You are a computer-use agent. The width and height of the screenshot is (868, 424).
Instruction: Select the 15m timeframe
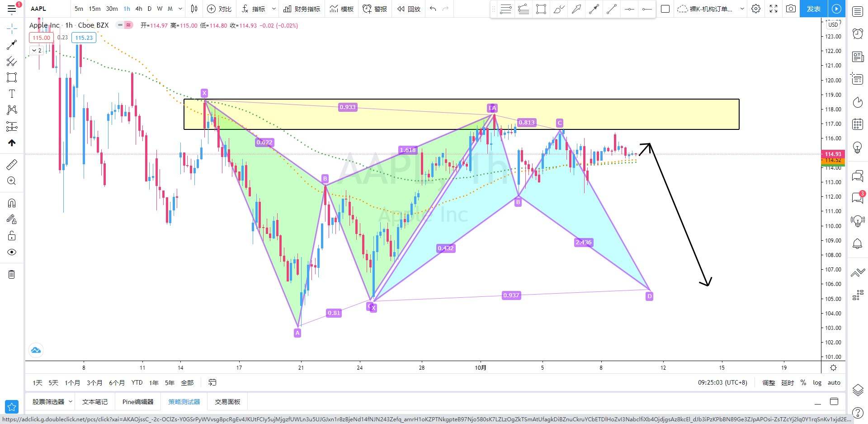(94, 9)
